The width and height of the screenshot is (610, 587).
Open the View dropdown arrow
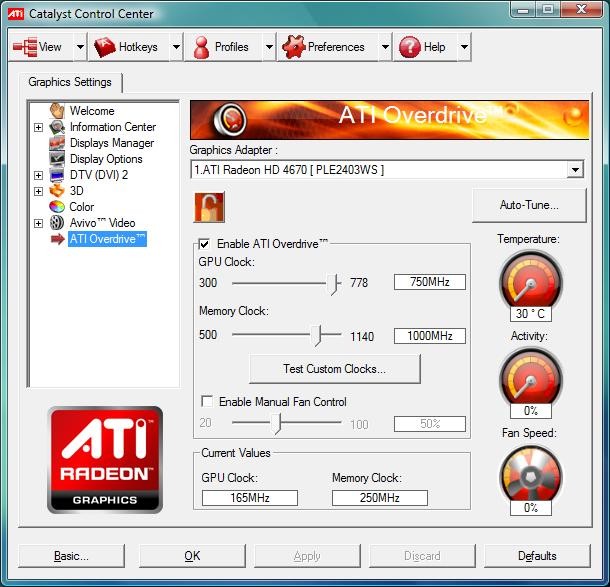point(80,47)
